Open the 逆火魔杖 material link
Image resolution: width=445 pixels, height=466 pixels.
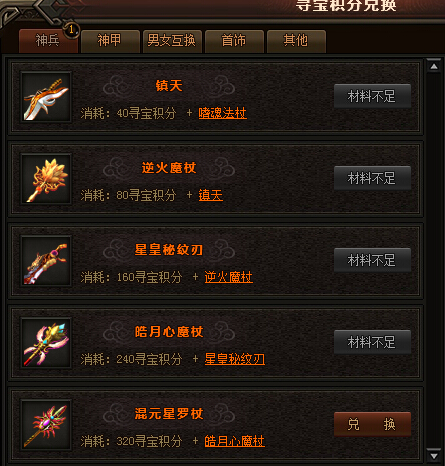click(x=228, y=277)
